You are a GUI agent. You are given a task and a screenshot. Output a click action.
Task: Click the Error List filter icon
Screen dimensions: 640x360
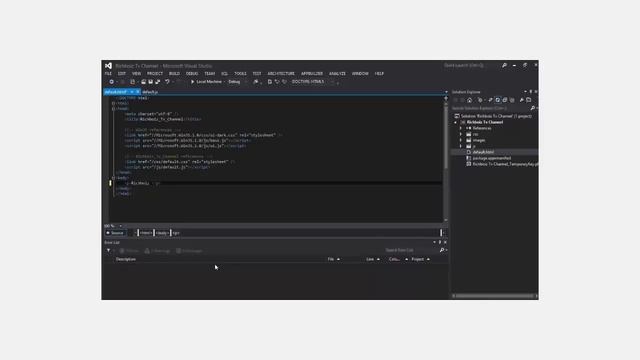coord(109,251)
